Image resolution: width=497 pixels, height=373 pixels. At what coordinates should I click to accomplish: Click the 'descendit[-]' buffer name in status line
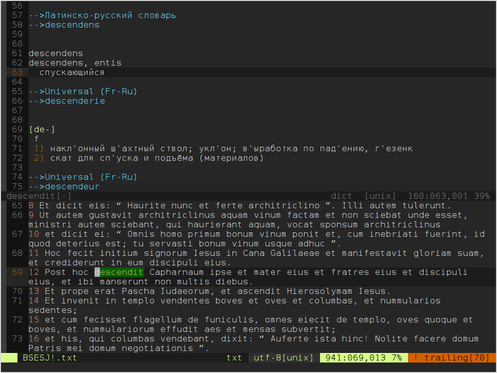pyautogui.click(x=39, y=196)
